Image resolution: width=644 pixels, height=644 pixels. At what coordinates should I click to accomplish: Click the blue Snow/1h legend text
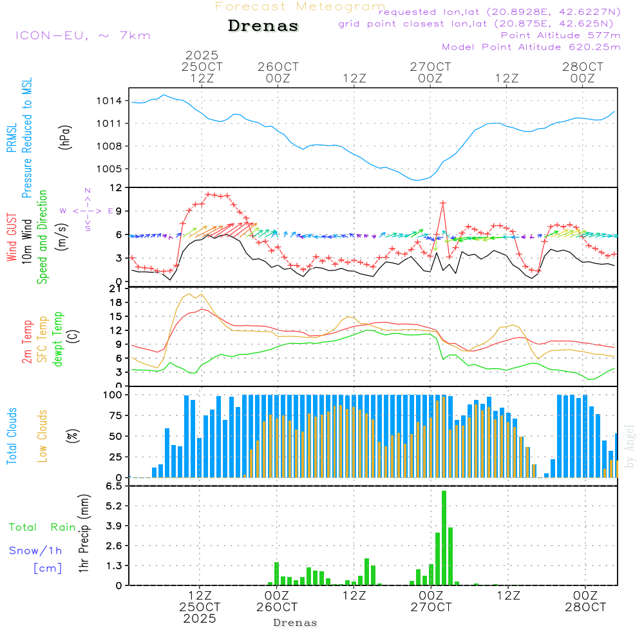pos(36,551)
